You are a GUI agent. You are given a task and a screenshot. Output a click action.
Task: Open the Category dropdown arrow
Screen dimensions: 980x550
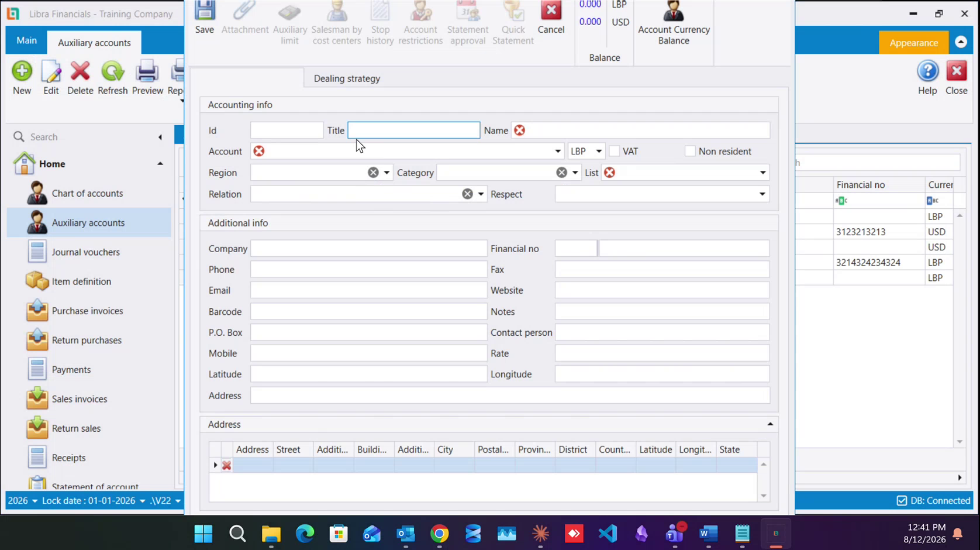pyautogui.click(x=575, y=173)
